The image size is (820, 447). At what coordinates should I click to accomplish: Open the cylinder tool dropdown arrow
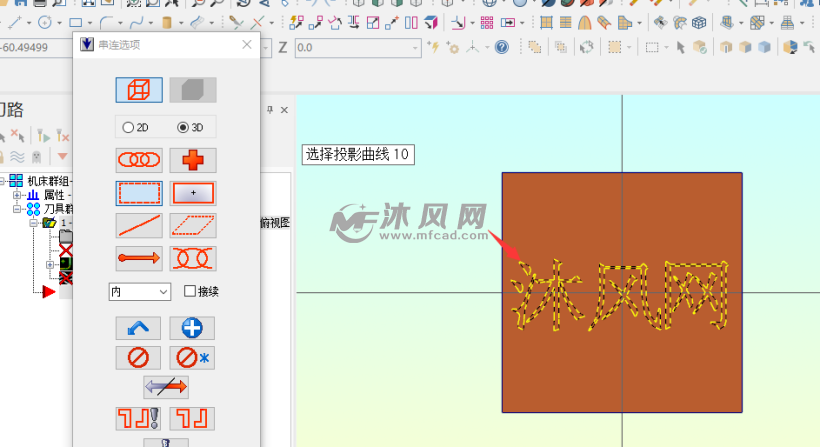(x=181, y=23)
